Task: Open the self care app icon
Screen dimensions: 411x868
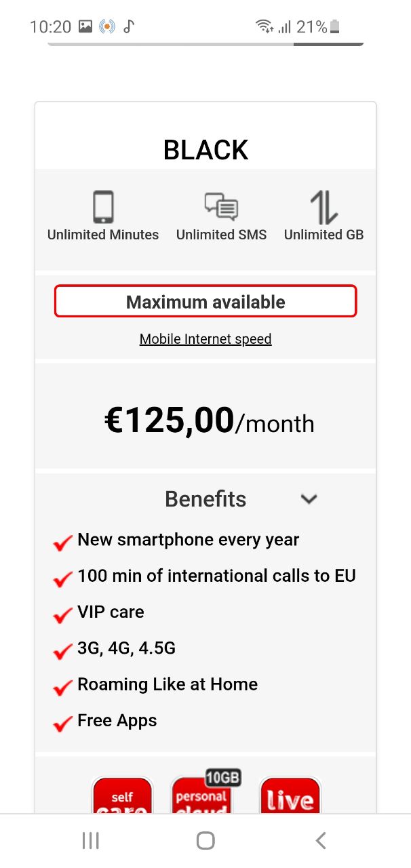Action: 122,796
